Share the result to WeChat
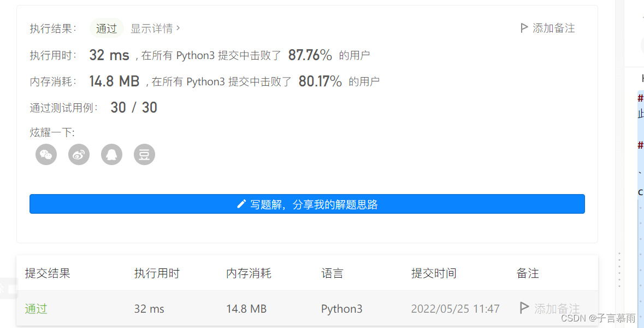Image resolution: width=644 pixels, height=328 pixels. (x=46, y=154)
